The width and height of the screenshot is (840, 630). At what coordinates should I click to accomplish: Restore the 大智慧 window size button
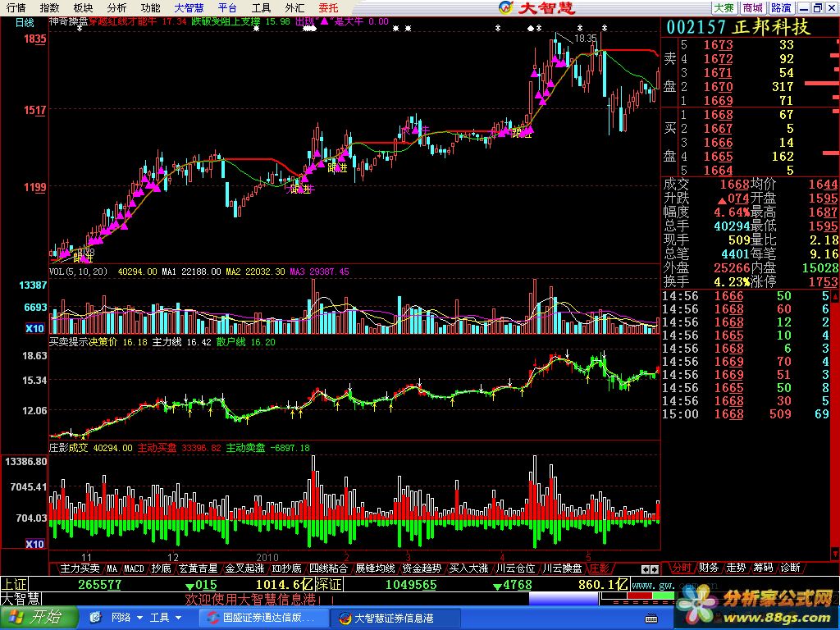pos(818,7)
